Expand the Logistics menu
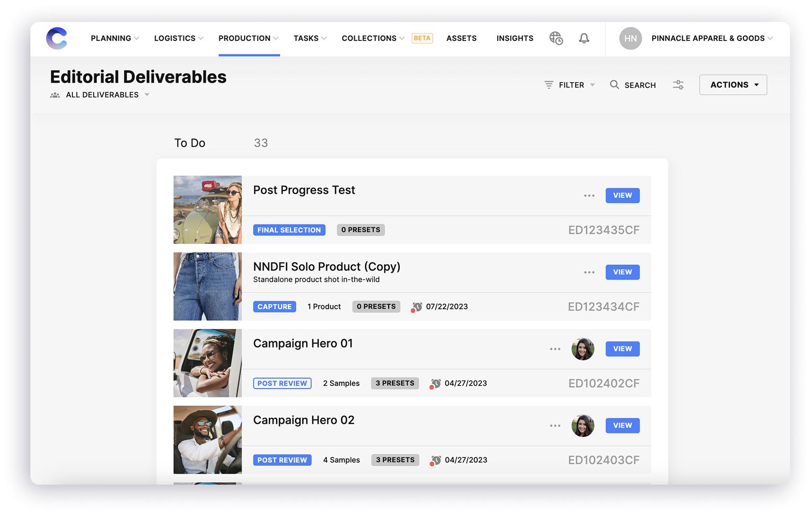 coord(179,38)
